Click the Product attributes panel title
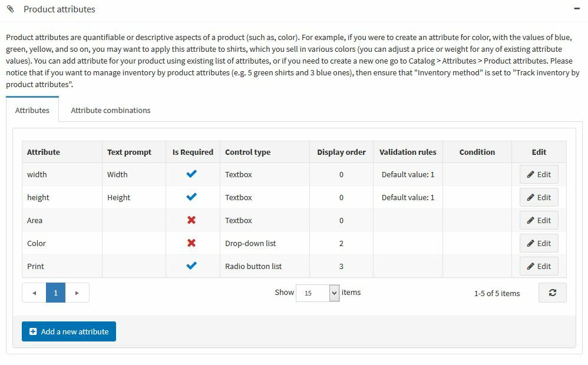This screenshot has height=365, width=588. click(x=60, y=9)
